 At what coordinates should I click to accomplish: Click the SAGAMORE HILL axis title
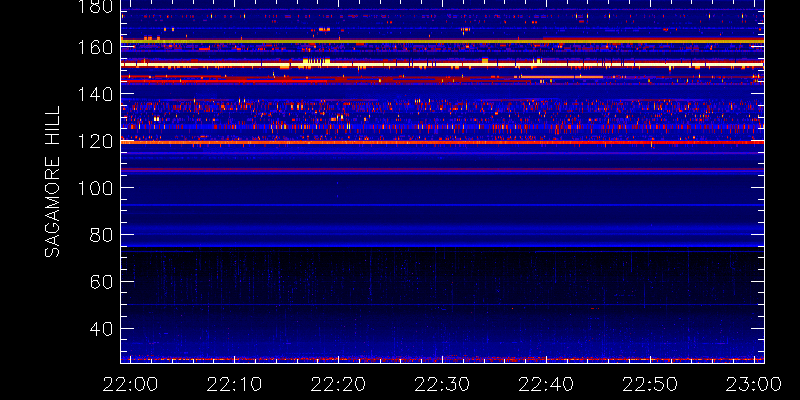(x=53, y=182)
